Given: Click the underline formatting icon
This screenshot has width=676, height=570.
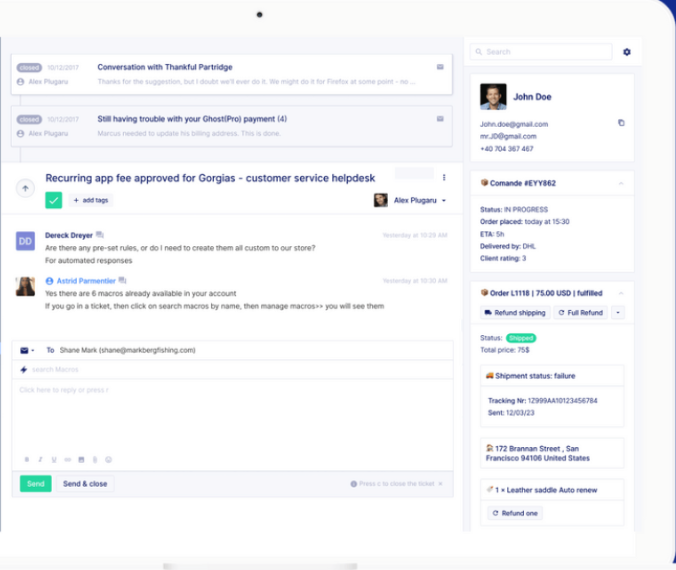Looking at the screenshot, I should pyautogui.click(x=53, y=460).
